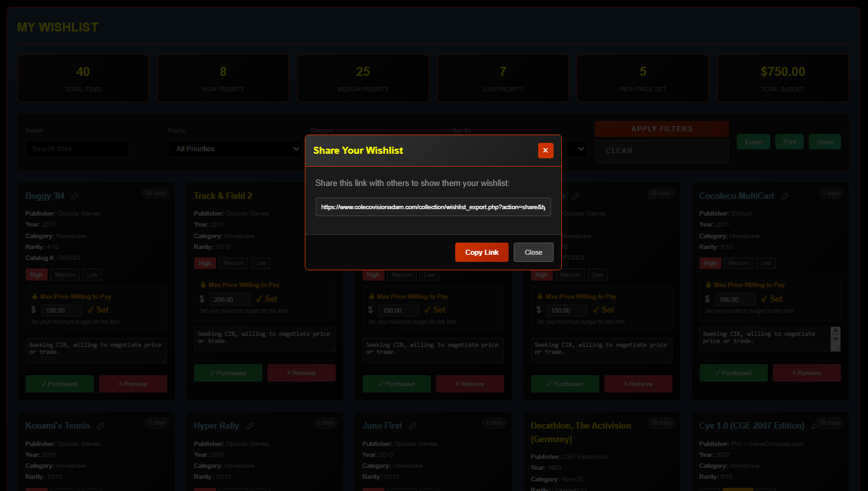The height and width of the screenshot is (491, 868).
Task: Close the Share Your Wishlist dialog with X
Action: (545, 151)
